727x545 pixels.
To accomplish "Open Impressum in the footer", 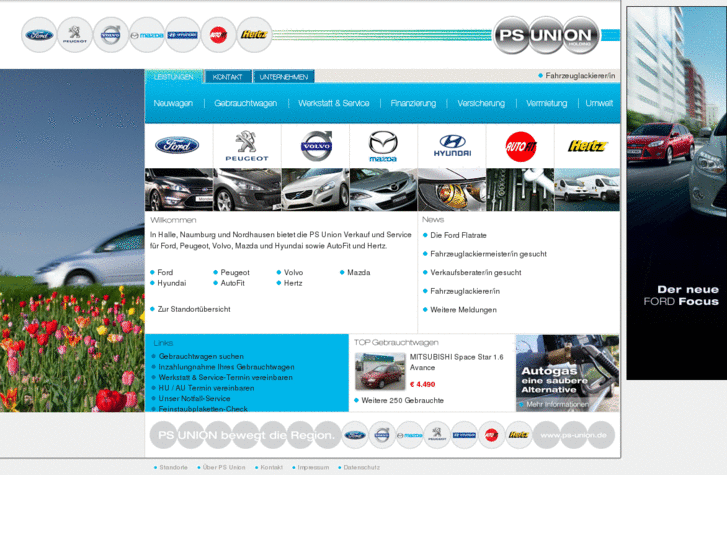I will pos(313,467).
